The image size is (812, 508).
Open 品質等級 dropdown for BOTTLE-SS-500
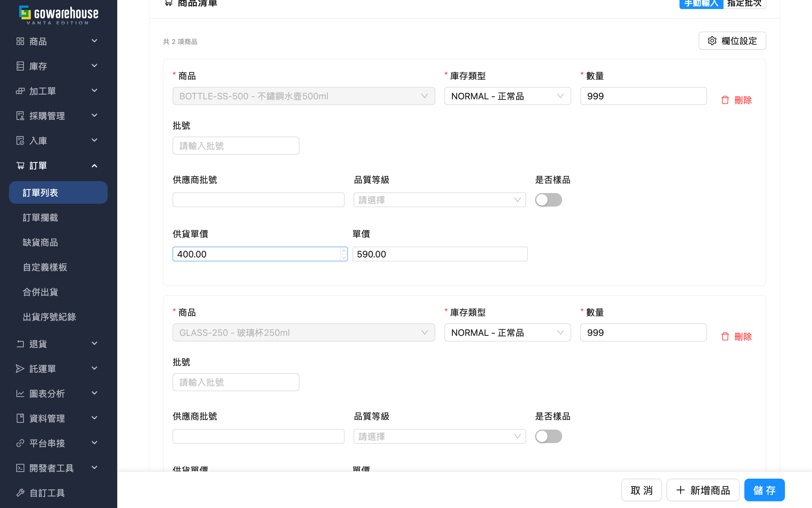coord(440,200)
